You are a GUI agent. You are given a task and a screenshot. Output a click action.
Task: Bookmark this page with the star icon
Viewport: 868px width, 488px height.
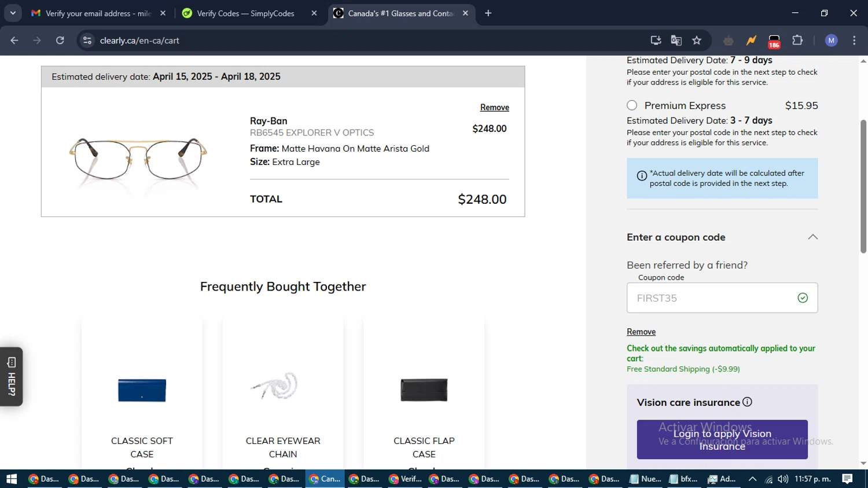pyautogui.click(x=697, y=41)
